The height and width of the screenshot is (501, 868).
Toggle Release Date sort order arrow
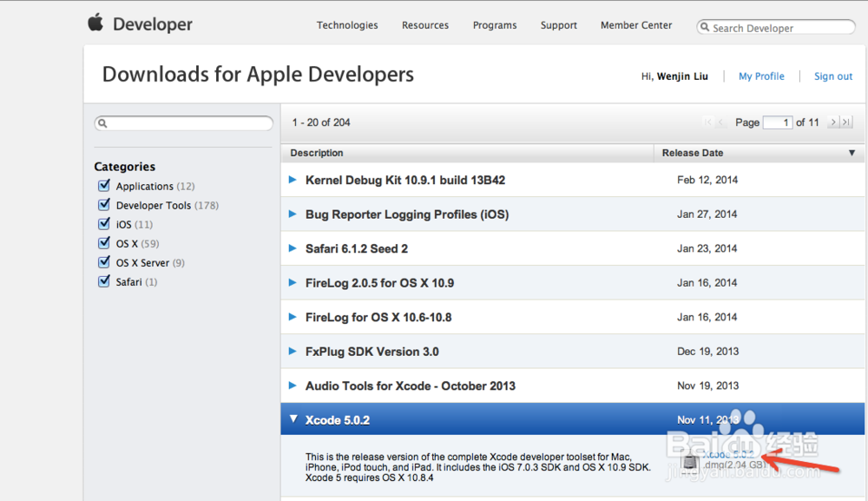852,153
